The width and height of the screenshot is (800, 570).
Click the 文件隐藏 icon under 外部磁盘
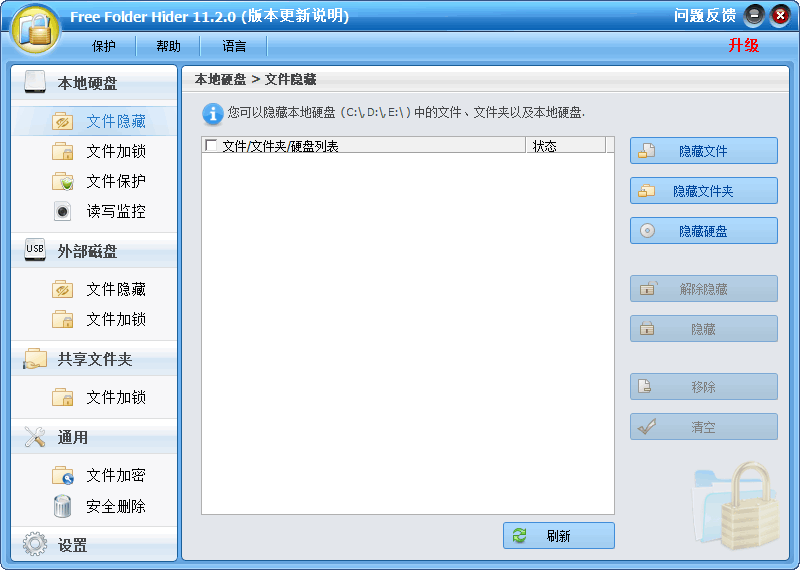(x=63, y=289)
